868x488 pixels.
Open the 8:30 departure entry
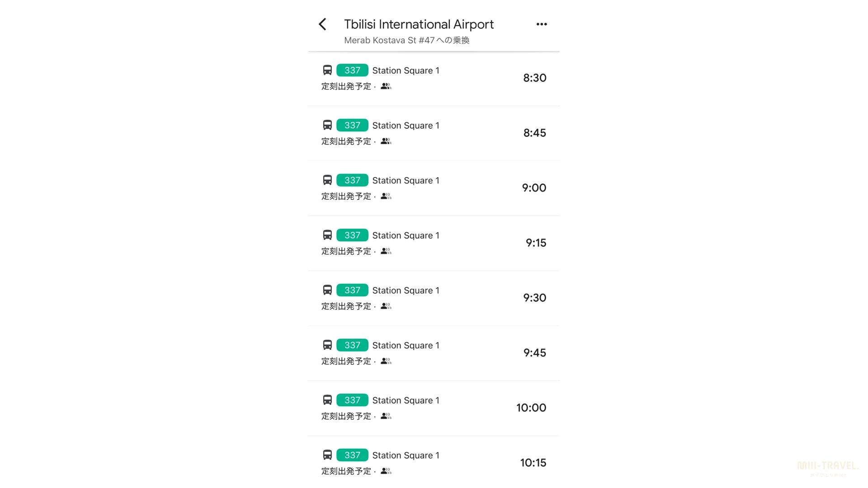tap(434, 78)
